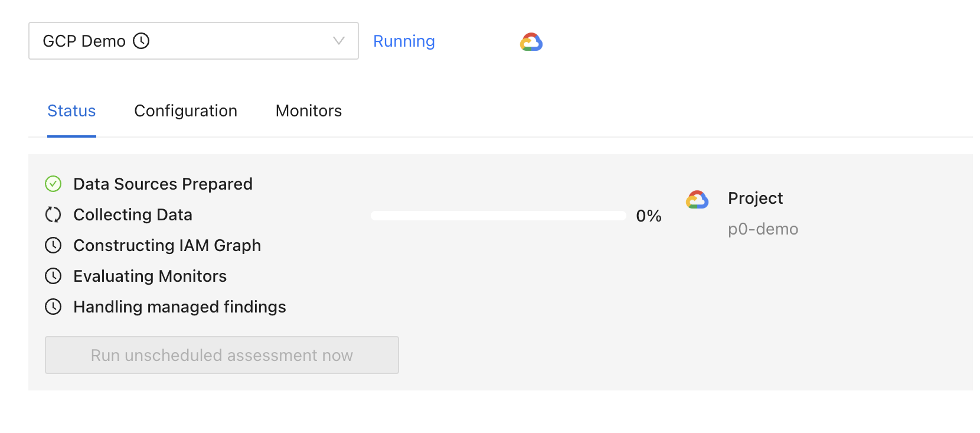Switch to the Status tab
Screen dimensions: 980x433
coord(71,111)
